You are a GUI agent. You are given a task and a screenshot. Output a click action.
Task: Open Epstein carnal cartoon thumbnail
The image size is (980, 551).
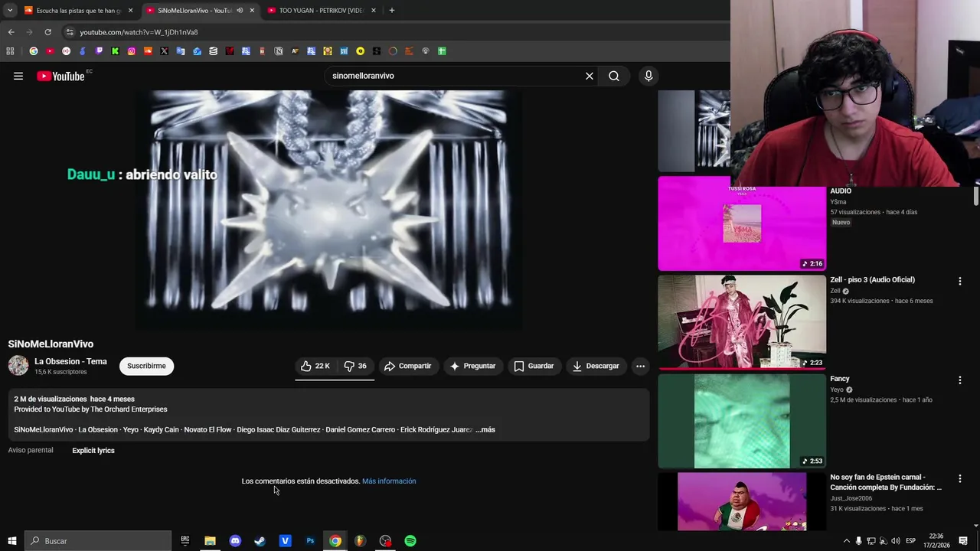(x=742, y=501)
